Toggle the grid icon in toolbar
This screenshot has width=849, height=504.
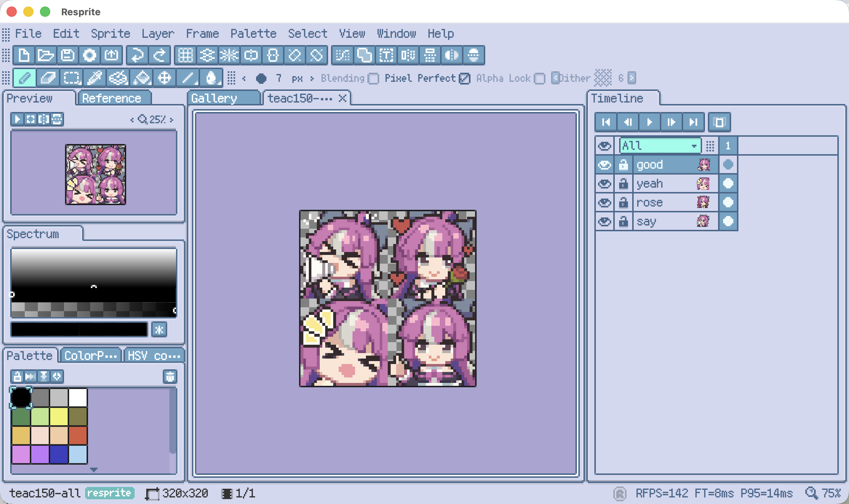pos(185,55)
